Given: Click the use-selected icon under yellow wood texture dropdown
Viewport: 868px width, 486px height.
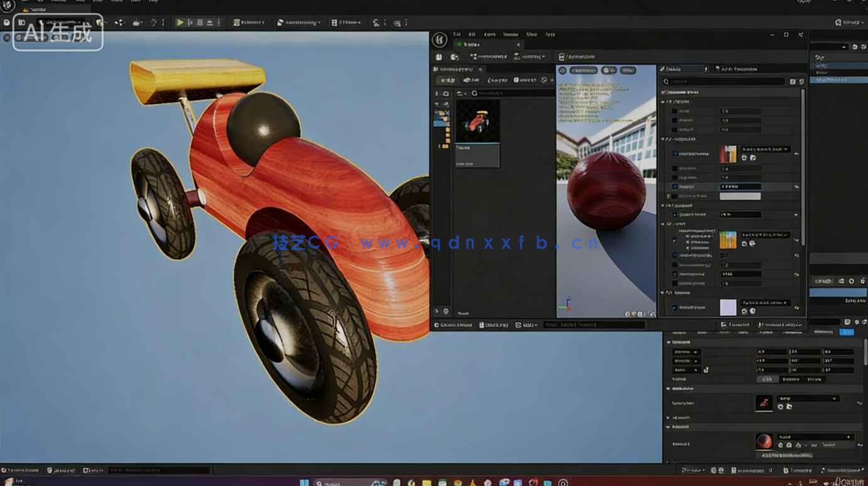Looking at the screenshot, I should (744, 244).
